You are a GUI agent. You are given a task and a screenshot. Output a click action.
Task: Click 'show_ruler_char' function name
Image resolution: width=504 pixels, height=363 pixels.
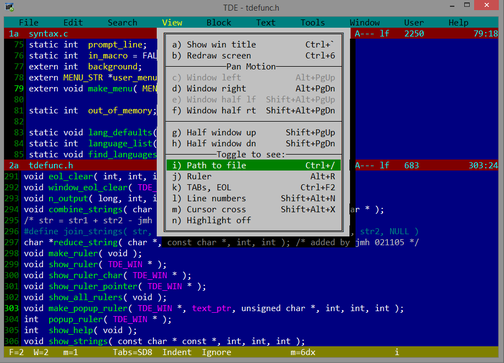(86, 275)
